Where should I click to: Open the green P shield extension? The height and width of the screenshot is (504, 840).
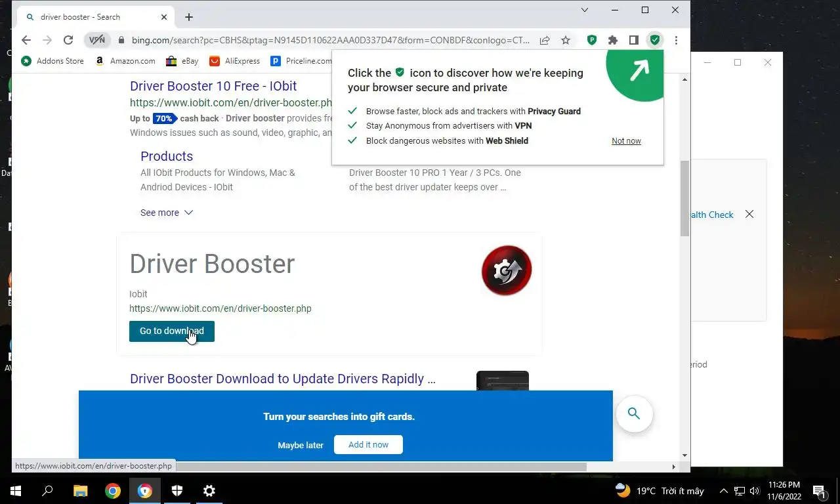click(592, 40)
